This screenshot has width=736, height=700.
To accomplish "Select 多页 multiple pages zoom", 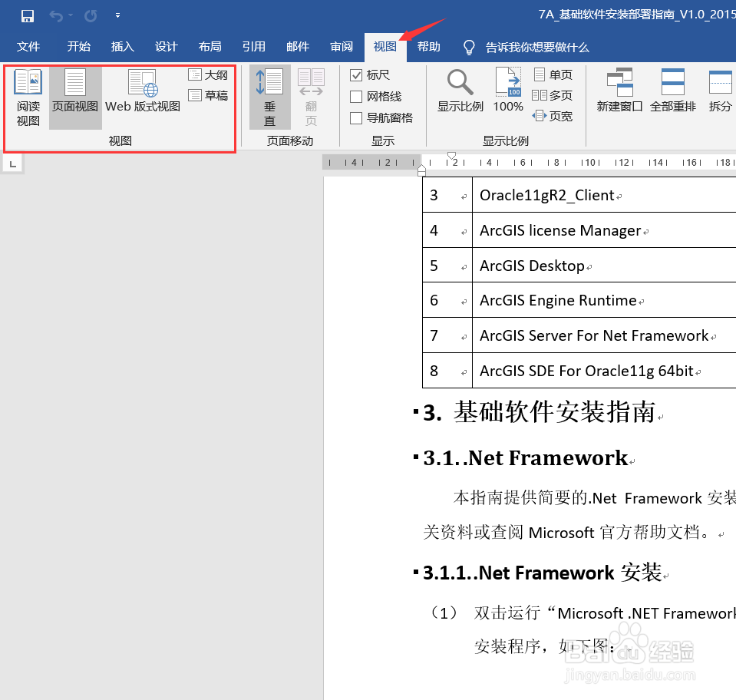I will click(x=553, y=95).
